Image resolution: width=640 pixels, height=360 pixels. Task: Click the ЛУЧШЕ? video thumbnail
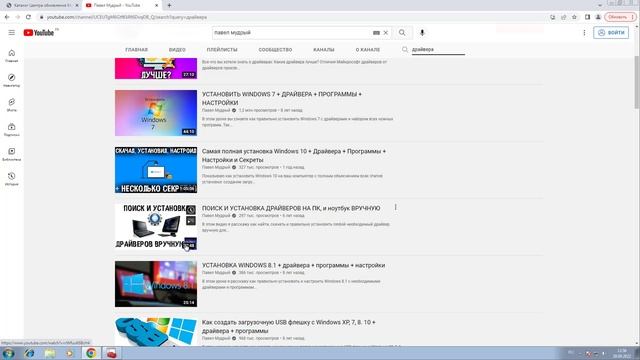pyautogui.click(x=156, y=69)
